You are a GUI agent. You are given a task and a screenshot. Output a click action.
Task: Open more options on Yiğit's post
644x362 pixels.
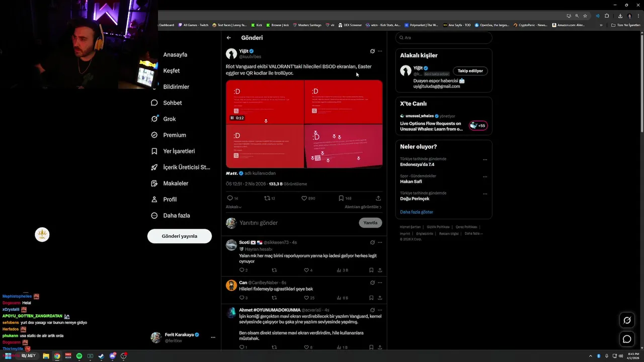pyautogui.click(x=380, y=51)
